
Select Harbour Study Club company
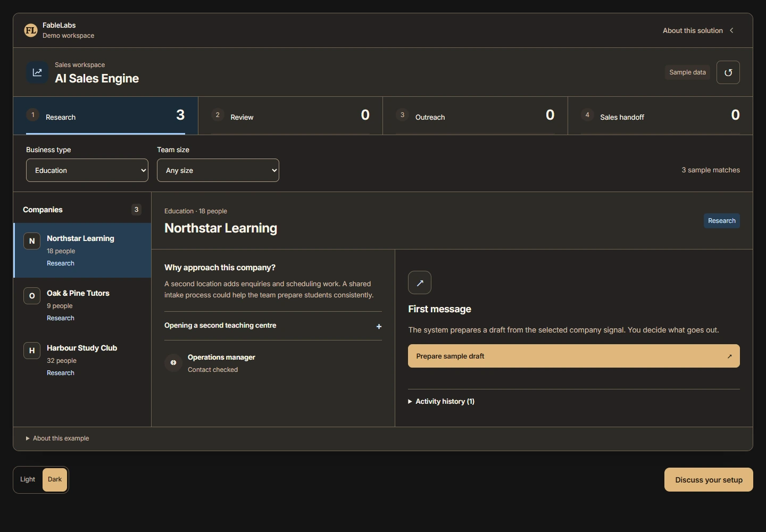click(x=82, y=360)
